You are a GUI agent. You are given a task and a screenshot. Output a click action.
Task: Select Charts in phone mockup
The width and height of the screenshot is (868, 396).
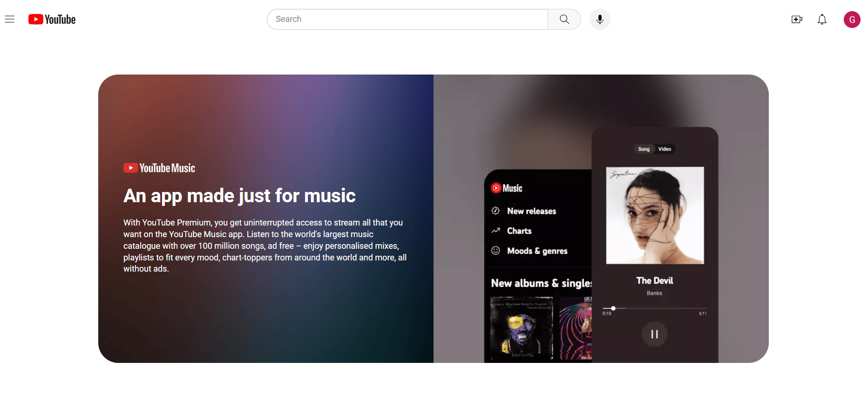click(x=511, y=231)
